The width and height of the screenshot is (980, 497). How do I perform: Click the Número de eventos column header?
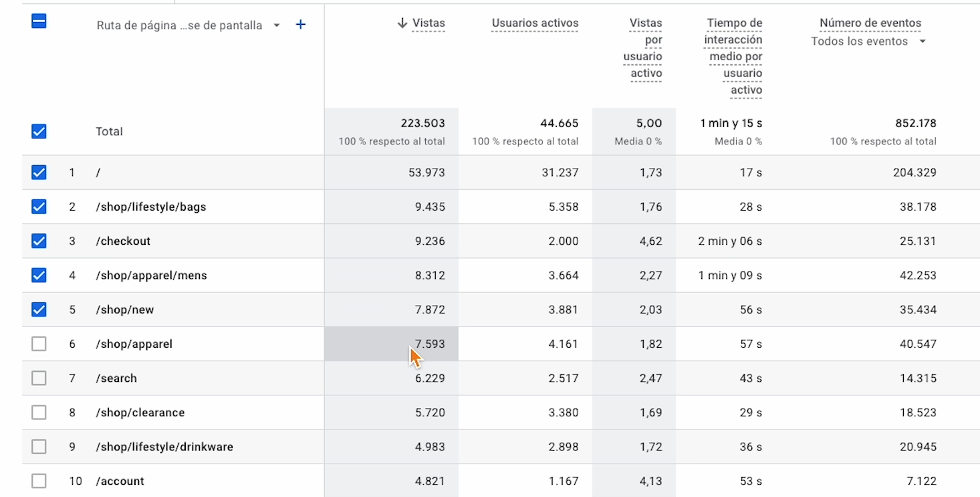pyautogui.click(x=870, y=23)
